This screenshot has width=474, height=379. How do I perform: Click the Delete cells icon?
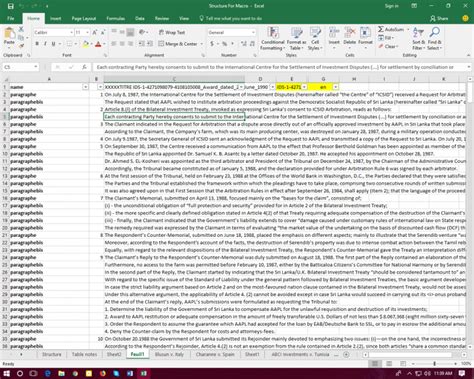pos(350,33)
